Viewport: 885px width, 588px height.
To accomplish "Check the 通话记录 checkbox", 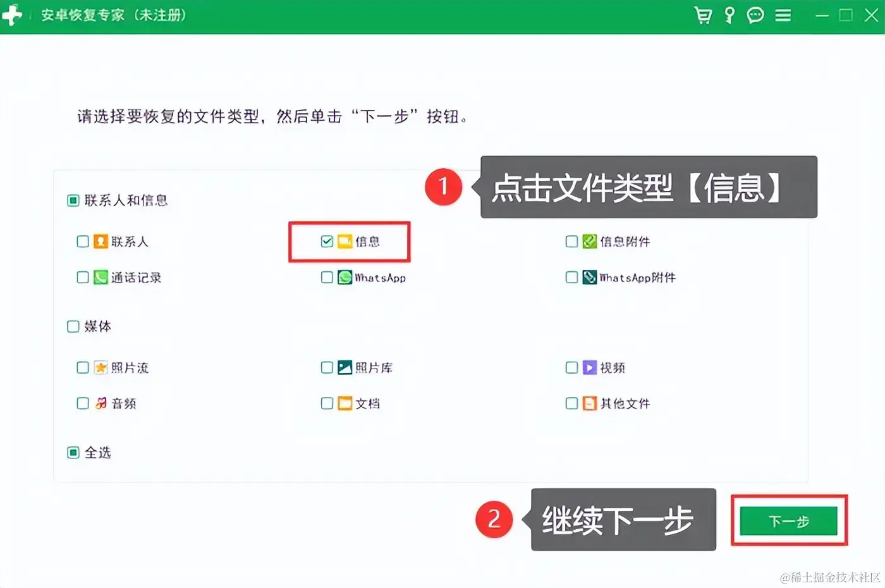I will (x=83, y=278).
